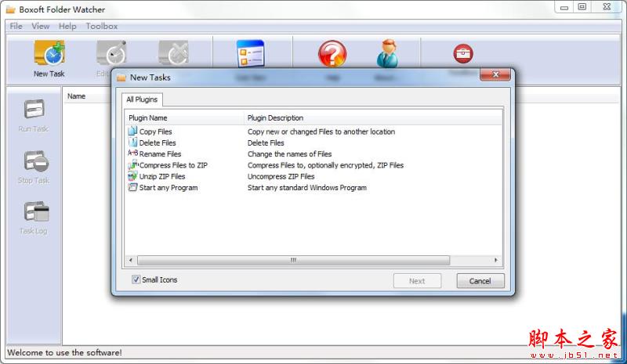Click 'Welcome to use the software!' status text

point(65,352)
